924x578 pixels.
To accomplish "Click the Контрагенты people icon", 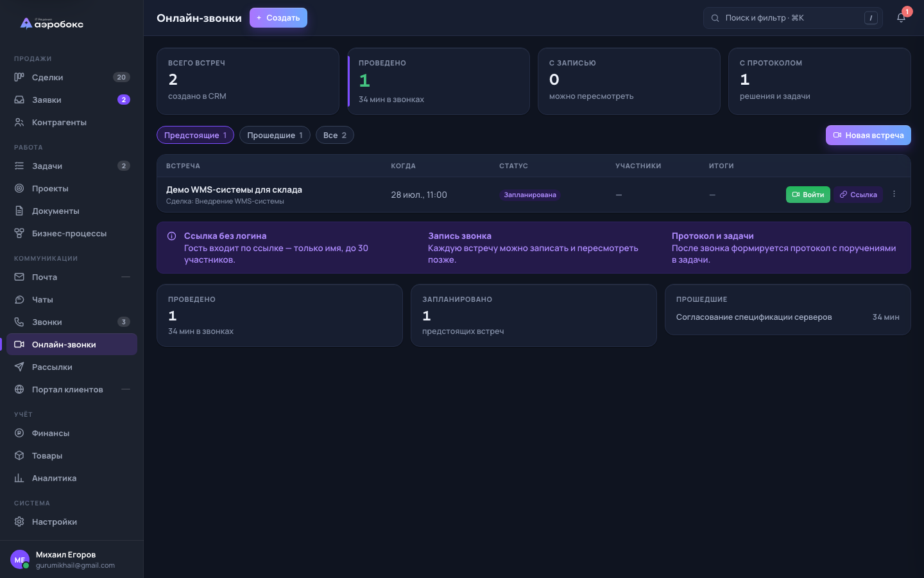I will coord(19,122).
